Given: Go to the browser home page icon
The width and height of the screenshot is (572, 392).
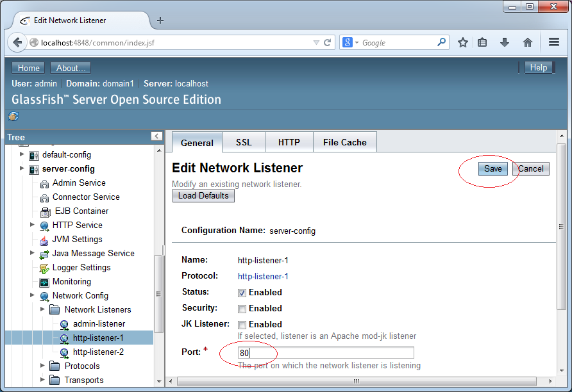Looking at the screenshot, I should [528, 43].
